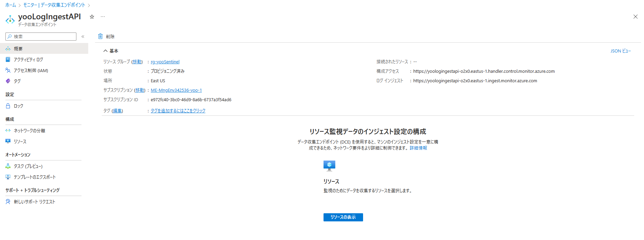Click the 概要 overview icon in sidebar
644x240 pixels.
point(8,49)
